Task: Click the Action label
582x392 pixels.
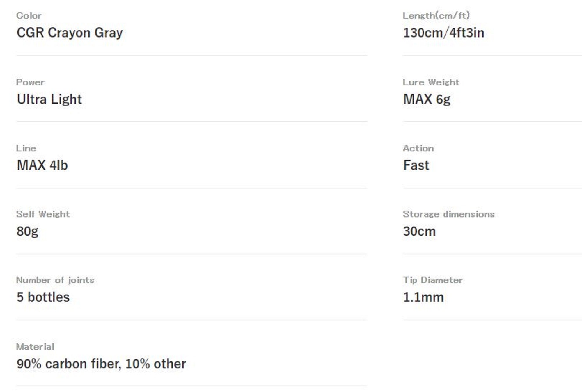Action: 418,148
